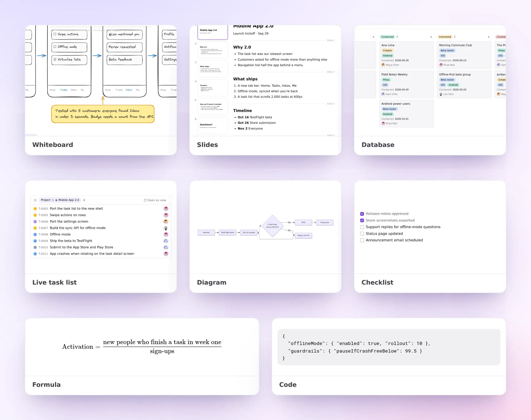
Task: Check Announcement email scheduled
Action: (x=362, y=241)
